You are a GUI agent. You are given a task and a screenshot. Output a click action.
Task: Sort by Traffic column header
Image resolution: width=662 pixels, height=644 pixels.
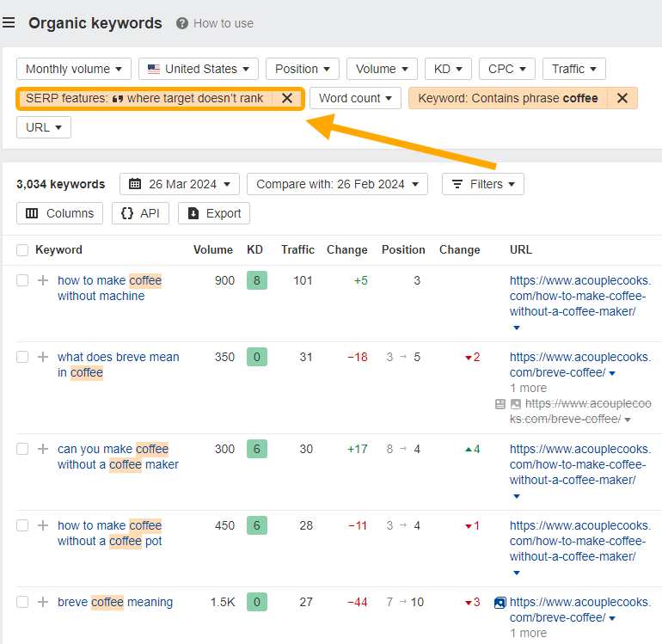(x=298, y=250)
